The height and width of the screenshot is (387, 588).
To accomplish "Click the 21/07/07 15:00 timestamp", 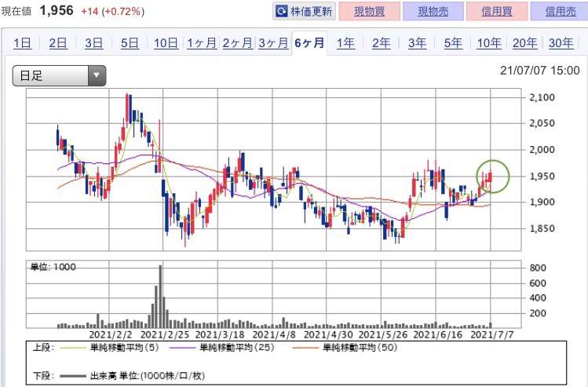I will click(539, 71).
